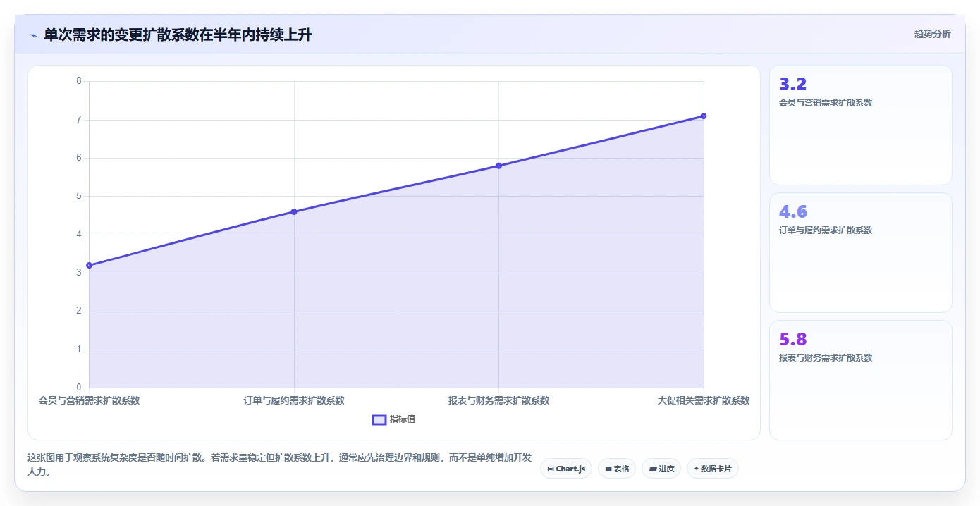Click the data point at value 4.6
980x506 pixels.
pos(294,211)
